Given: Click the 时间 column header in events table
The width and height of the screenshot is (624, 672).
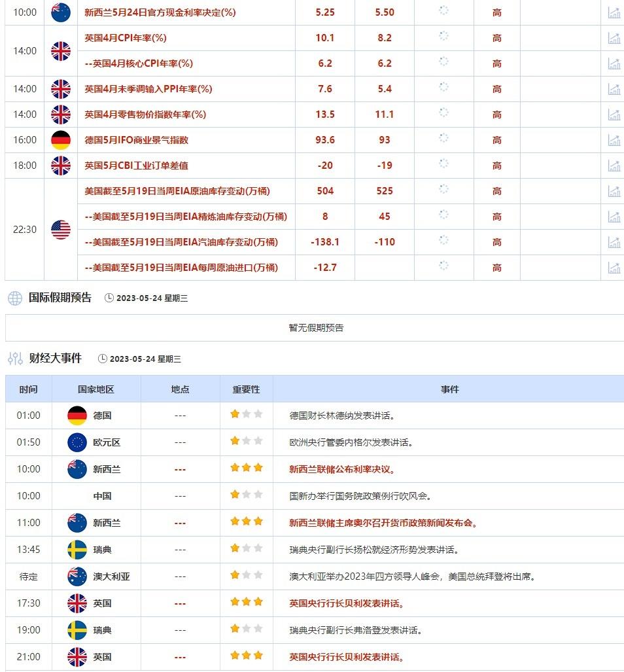Looking at the screenshot, I should coord(28,389).
